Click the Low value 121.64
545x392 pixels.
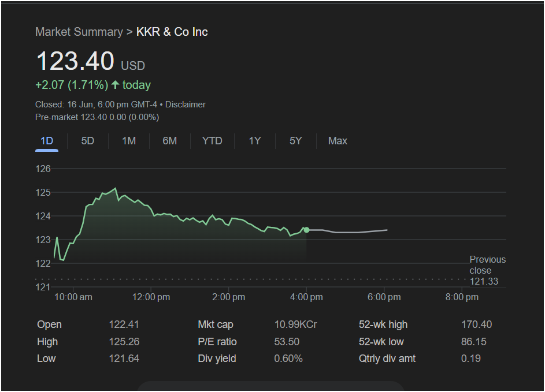[x=124, y=359]
